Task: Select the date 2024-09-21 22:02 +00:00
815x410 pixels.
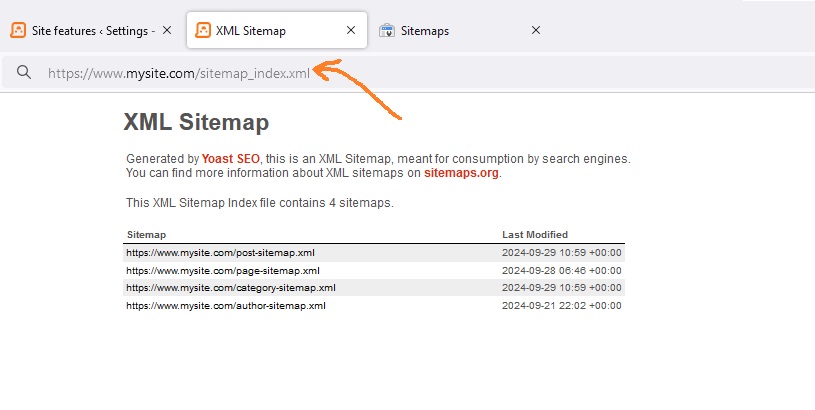Action: [x=562, y=306]
